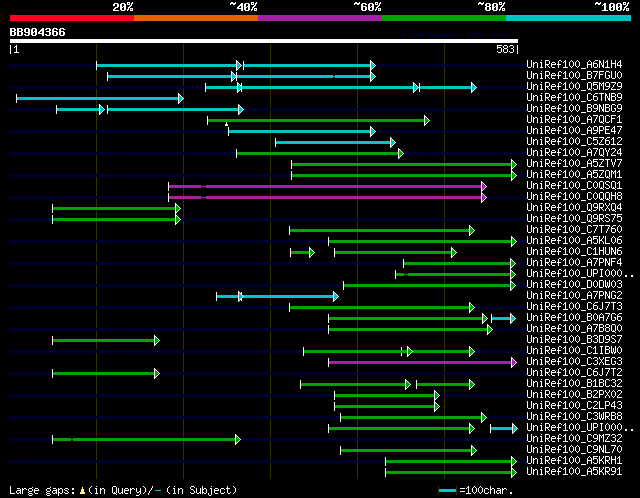Select the UniRef100_B0A7G6 label
Screen dimensions: 640x498
tap(574, 318)
